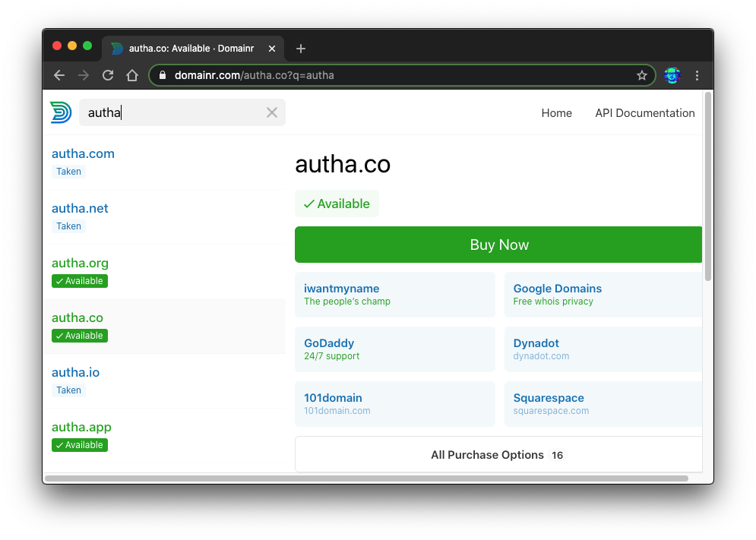Viewport: 756px width, 540px height.
Task: Select the autha.co Domainr tab
Action: [x=193, y=48]
